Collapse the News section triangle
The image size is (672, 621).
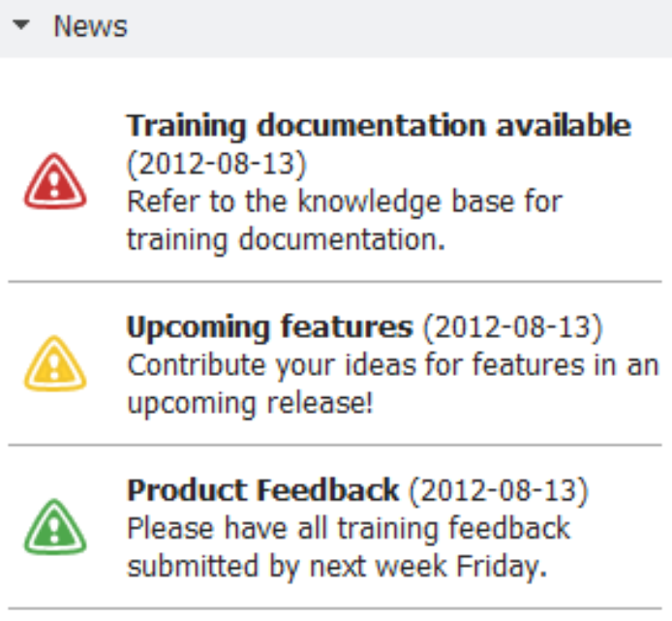22,27
